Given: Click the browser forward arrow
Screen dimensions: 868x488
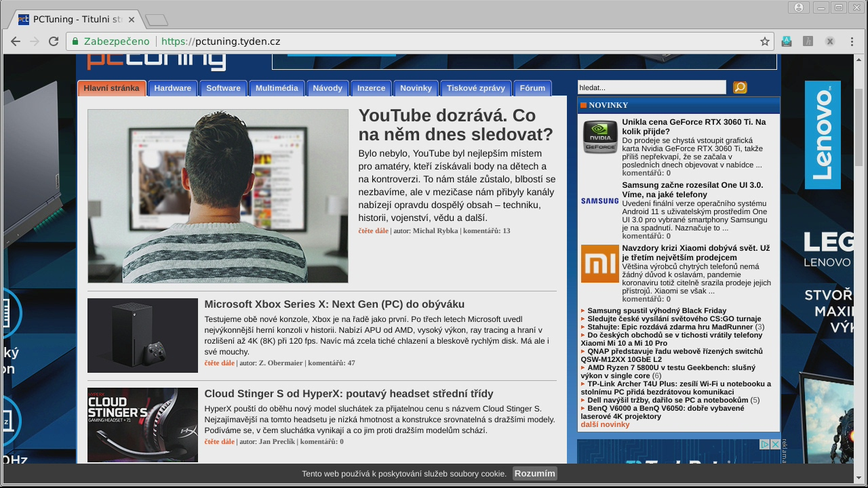Looking at the screenshot, I should pyautogui.click(x=35, y=41).
